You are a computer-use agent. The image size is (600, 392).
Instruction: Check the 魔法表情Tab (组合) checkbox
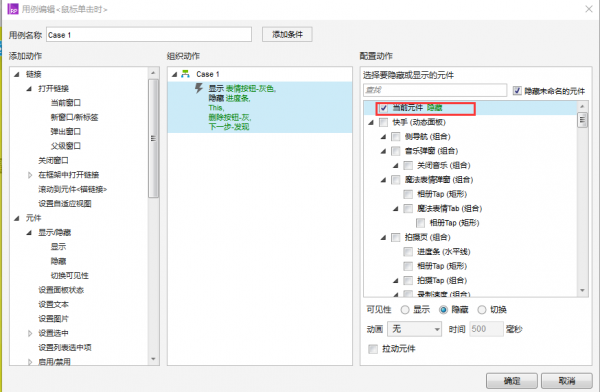408,209
